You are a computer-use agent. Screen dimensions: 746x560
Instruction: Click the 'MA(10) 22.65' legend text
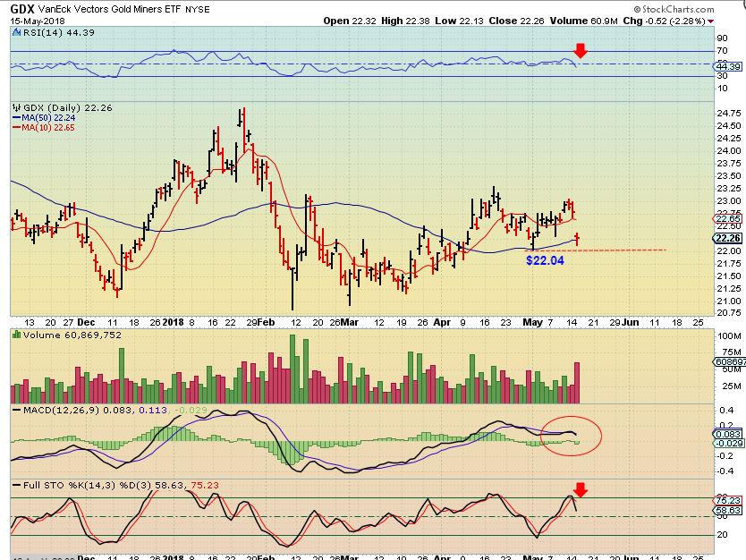click(48, 128)
